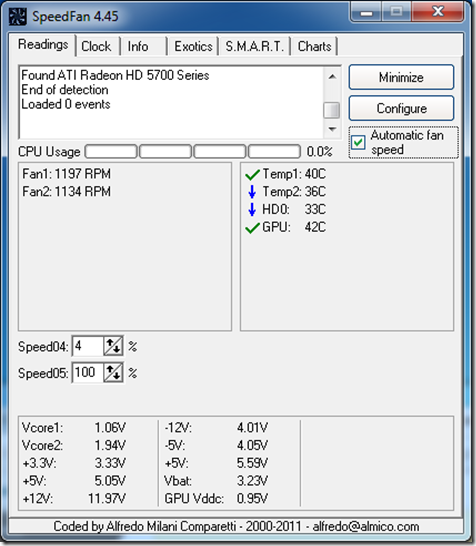Click the second CPU usage bar

click(165, 151)
